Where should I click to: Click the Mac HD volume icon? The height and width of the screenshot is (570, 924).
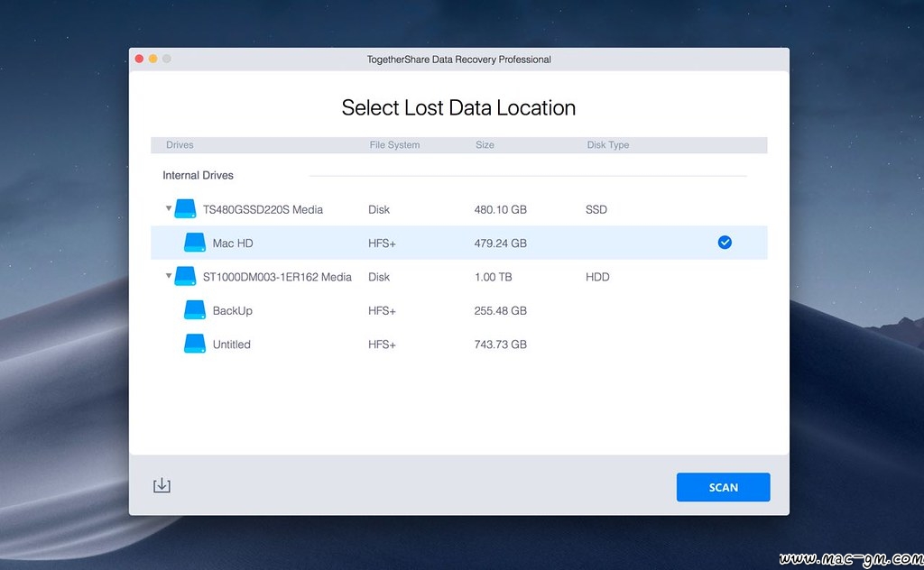coord(195,242)
